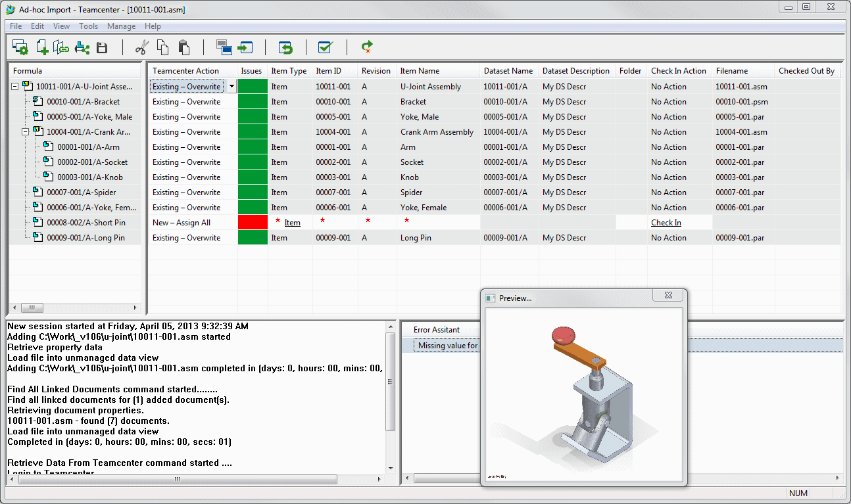
Task: Close the Preview window
Action: point(668,297)
